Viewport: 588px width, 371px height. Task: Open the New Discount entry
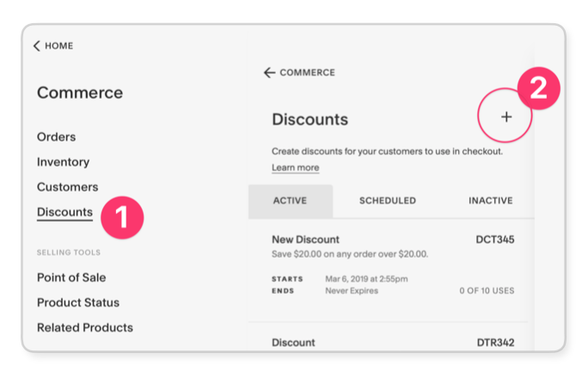pos(305,240)
